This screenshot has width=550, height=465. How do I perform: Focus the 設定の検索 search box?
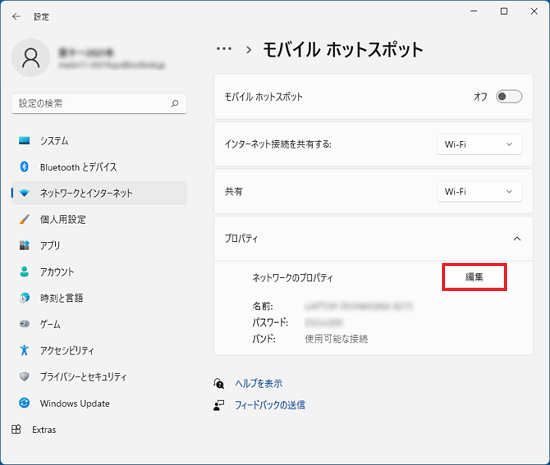tap(99, 103)
